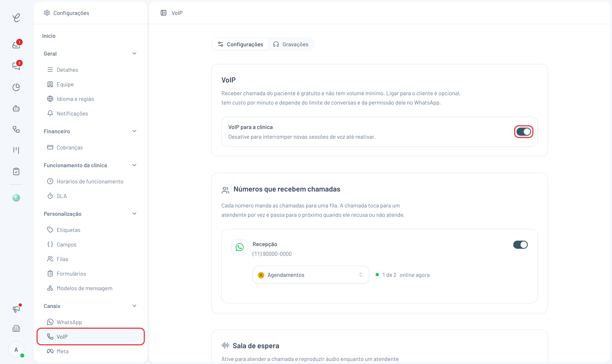
Task: Click the Configurações gear icon in header
Action: pos(47,13)
